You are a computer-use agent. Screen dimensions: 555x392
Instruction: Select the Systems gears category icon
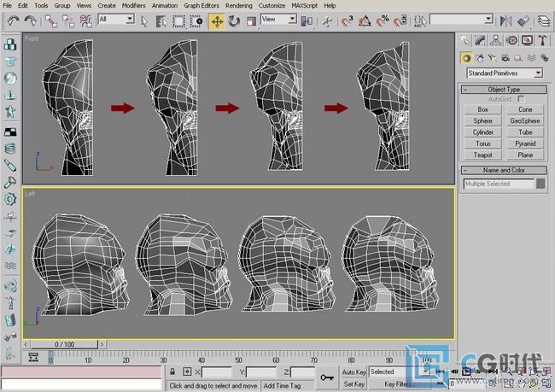544,58
